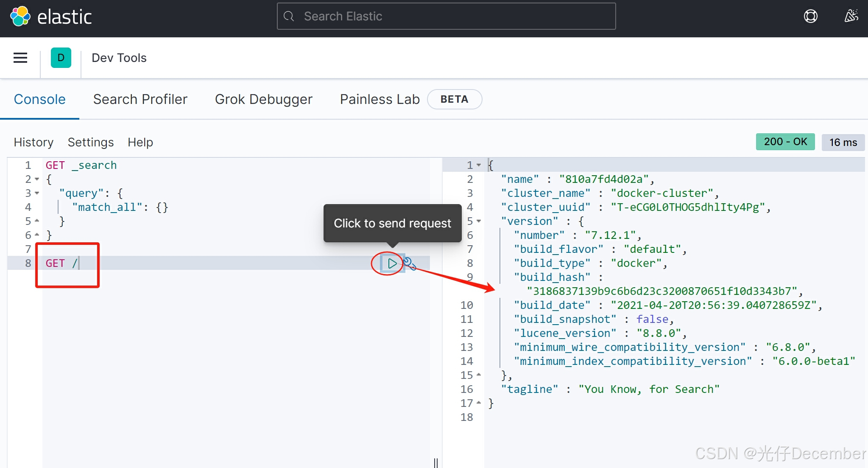This screenshot has height=468, width=868.
Task: Open the help lifebuoy icon
Action: [810, 17]
